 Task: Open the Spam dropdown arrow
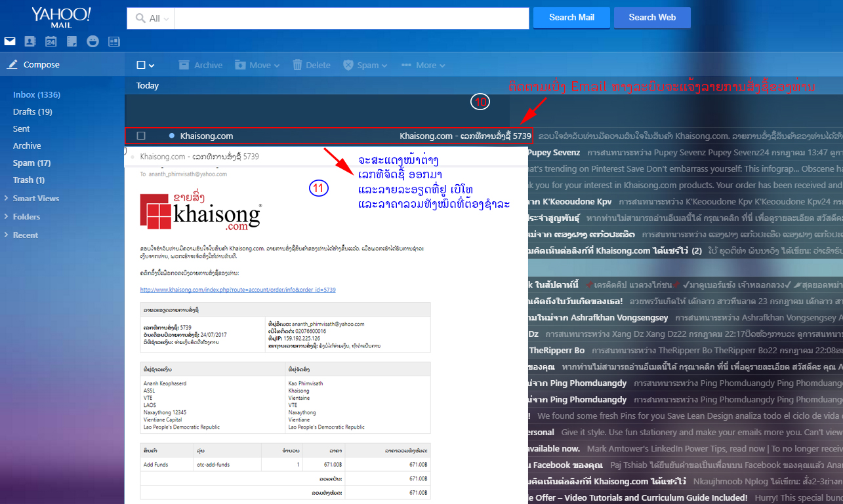[x=384, y=66]
